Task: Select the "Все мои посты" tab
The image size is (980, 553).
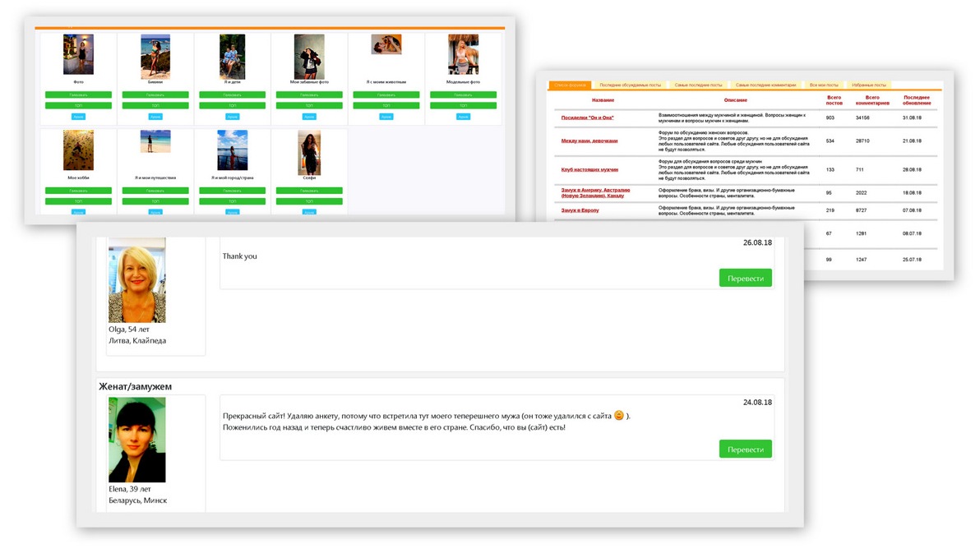Action: (x=823, y=85)
